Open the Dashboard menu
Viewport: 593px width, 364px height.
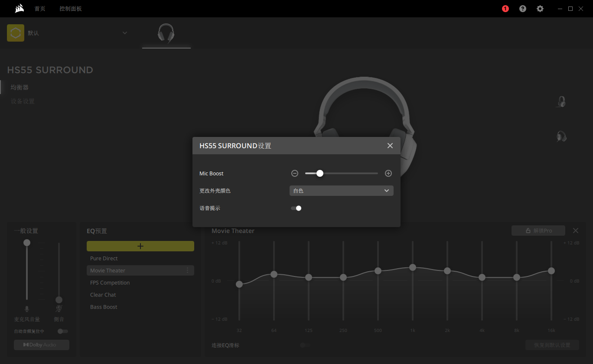pyautogui.click(x=71, y=9)
